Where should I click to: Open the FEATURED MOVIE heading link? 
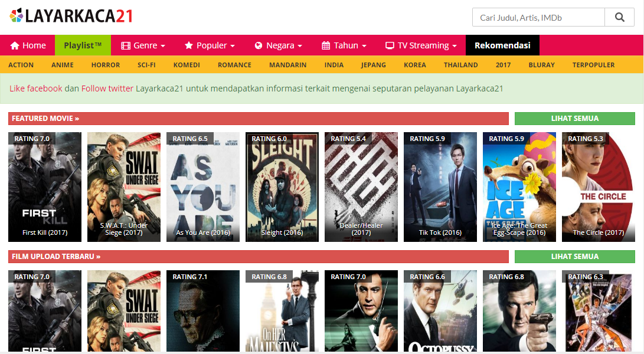click(x=45, y=118)
